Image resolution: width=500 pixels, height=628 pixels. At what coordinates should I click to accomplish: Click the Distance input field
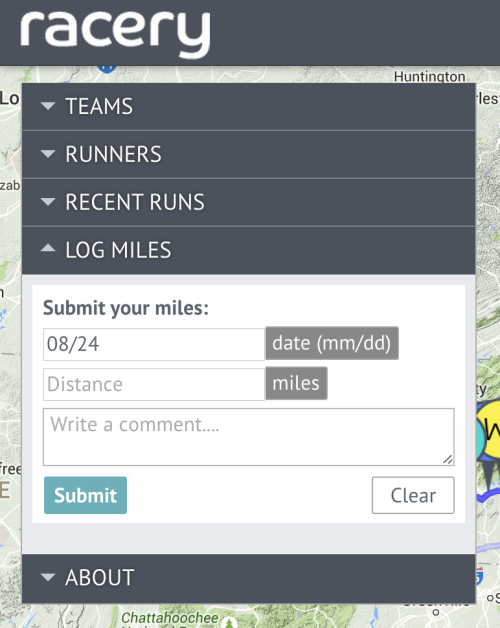pyautogui.click(x=154, y=384)
